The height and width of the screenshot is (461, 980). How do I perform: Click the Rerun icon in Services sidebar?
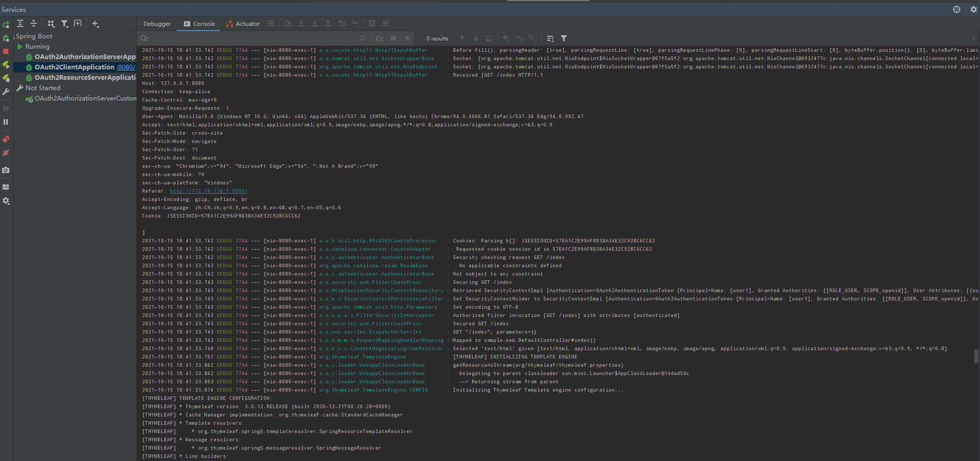6,24
